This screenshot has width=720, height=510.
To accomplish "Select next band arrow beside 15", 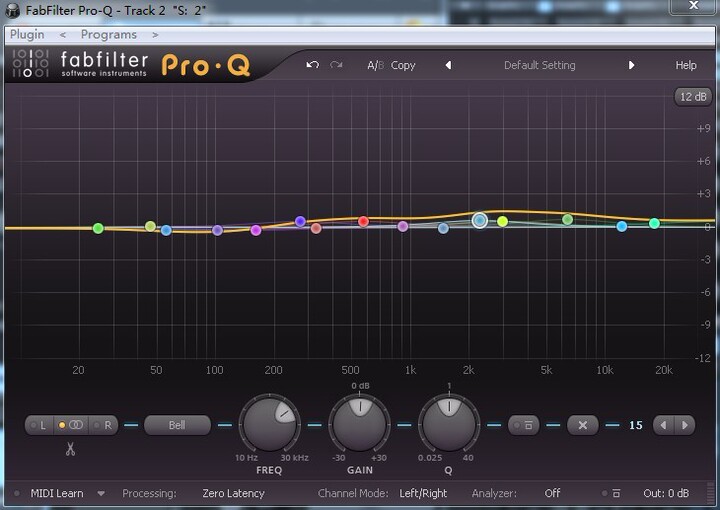I will pyautogui.click(x=685, y=425).
